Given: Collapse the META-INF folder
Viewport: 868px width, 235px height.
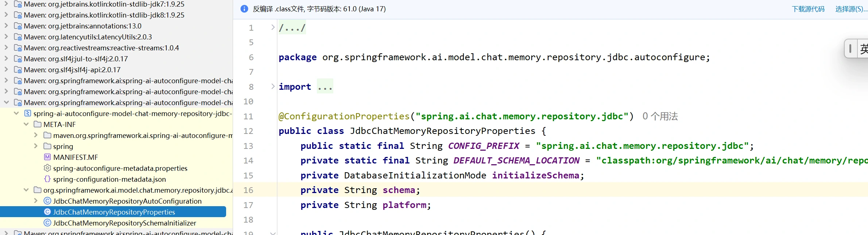Looking at the screenshot, I should pyautogui.click(x=26, y=124).
